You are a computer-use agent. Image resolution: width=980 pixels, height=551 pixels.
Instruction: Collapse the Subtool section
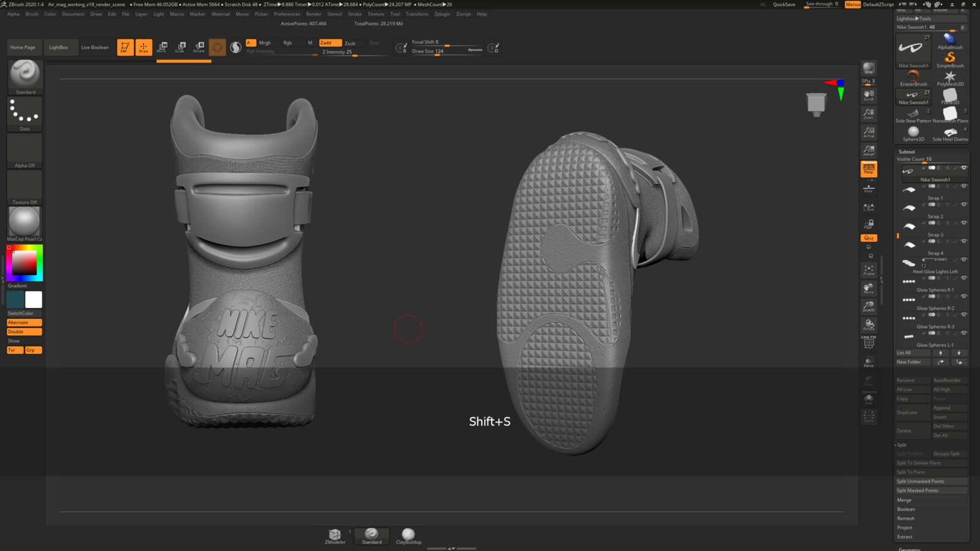pyautogui.click(x=907, y=152)
